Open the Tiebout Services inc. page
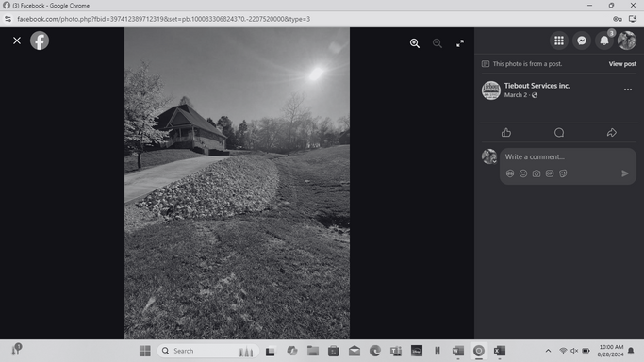The height and width of the screenshot is (362, 644). tap(537, 86)
